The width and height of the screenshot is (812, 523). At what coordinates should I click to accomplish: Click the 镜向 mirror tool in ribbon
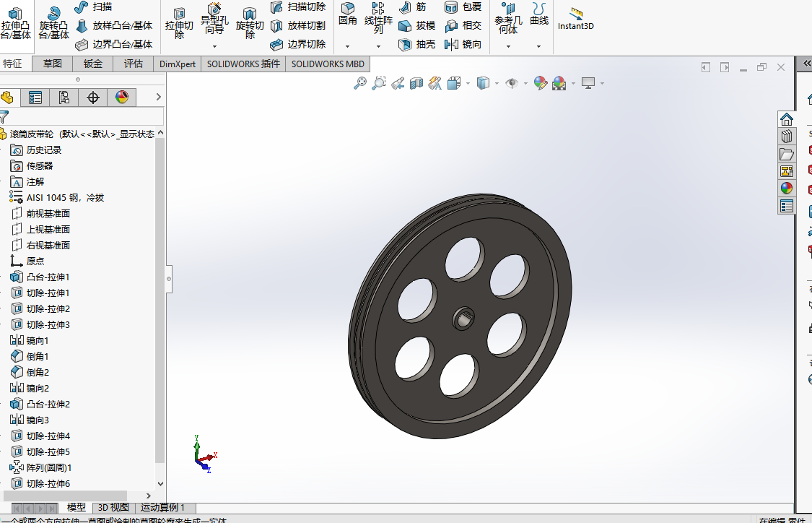point(463,45)
